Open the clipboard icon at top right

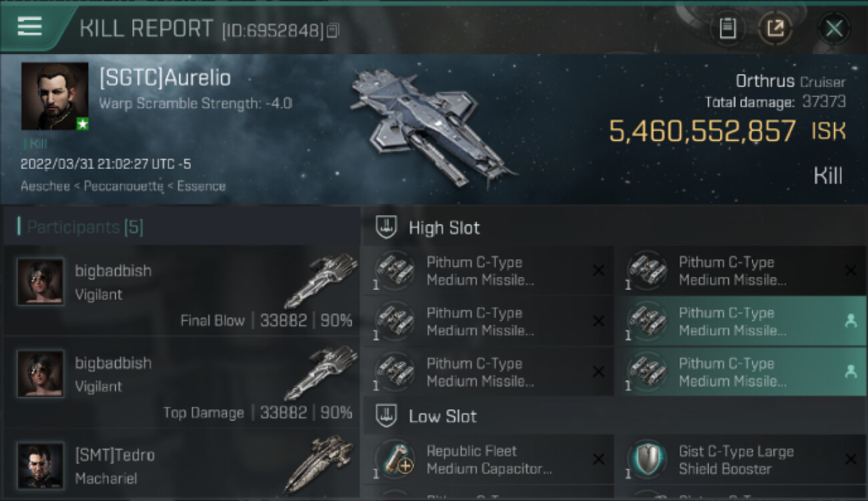[x=728, y=28]
